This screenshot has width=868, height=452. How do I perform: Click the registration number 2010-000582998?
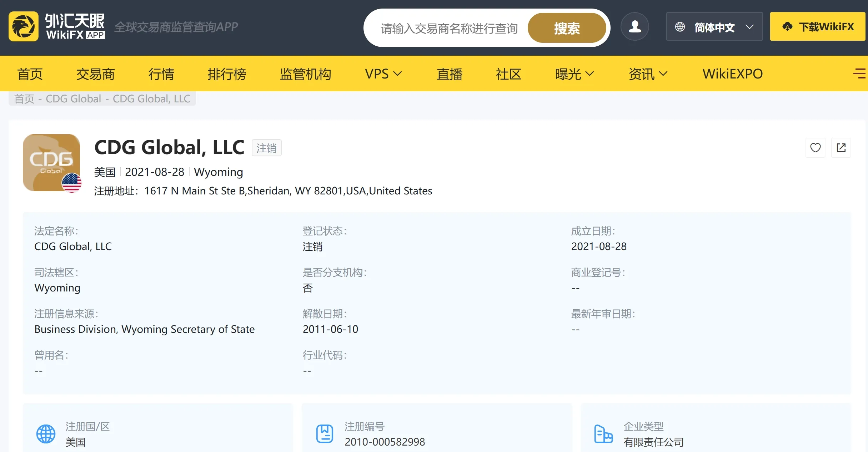point(385,442)
